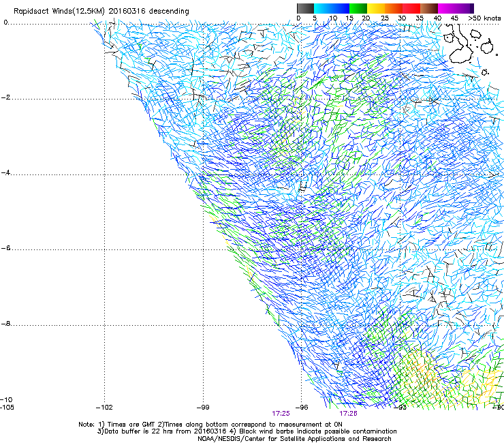Screen dimensions: 504x443
Task: Click the purple '17:26' pass time label
Action: click(349, 414)
